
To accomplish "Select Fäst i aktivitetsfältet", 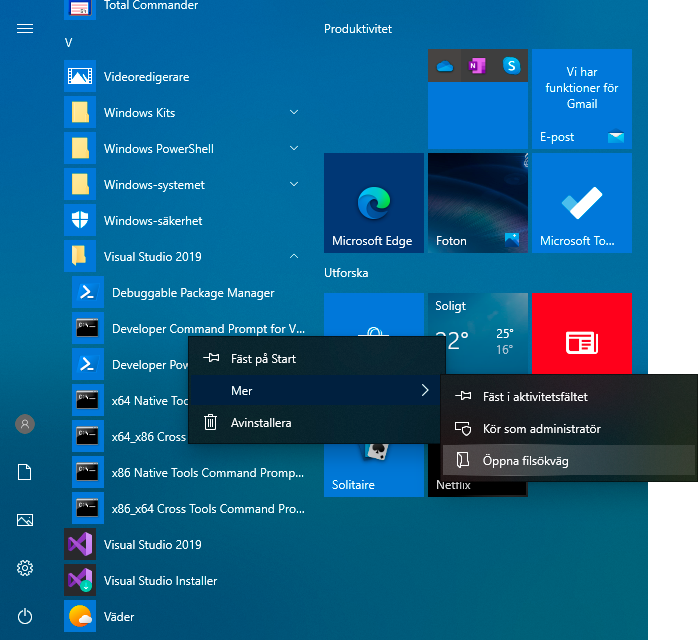I will [x=569, y=397].
